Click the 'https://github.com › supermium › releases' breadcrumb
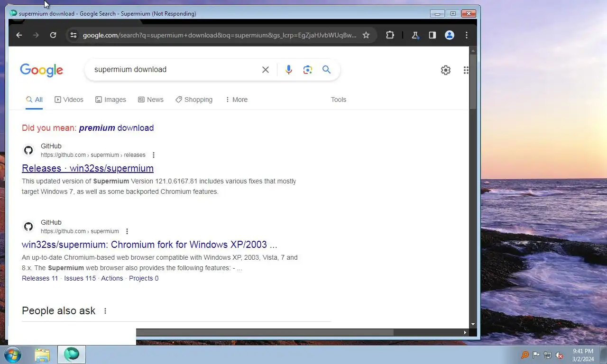The width and height of the screenshot is (607, 364). coord(93,155)
